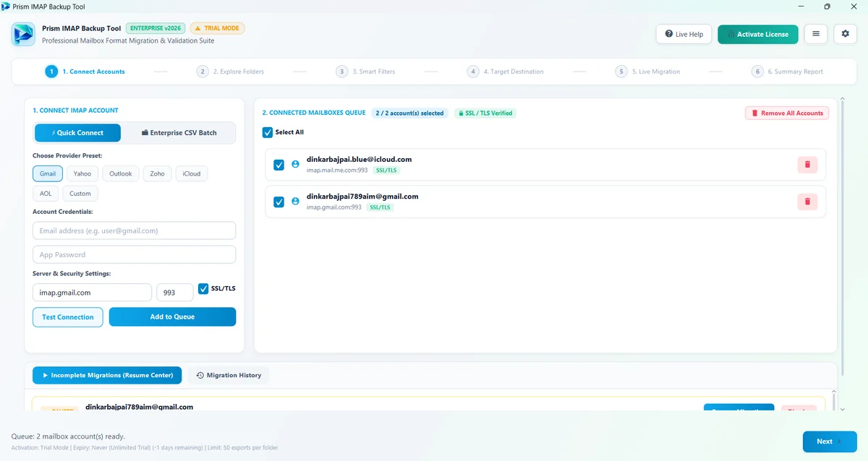Focus the App Password input field
This screenshot has width=868, height=461.
[135, 254]
